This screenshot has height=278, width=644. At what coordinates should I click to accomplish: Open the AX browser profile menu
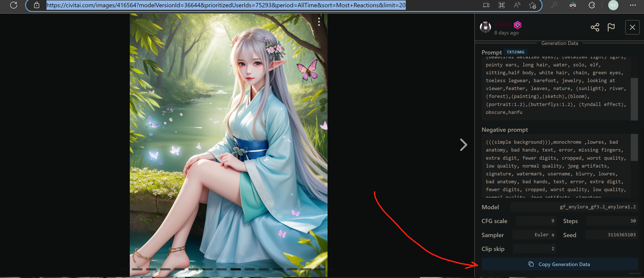click(x=613, y=5)
